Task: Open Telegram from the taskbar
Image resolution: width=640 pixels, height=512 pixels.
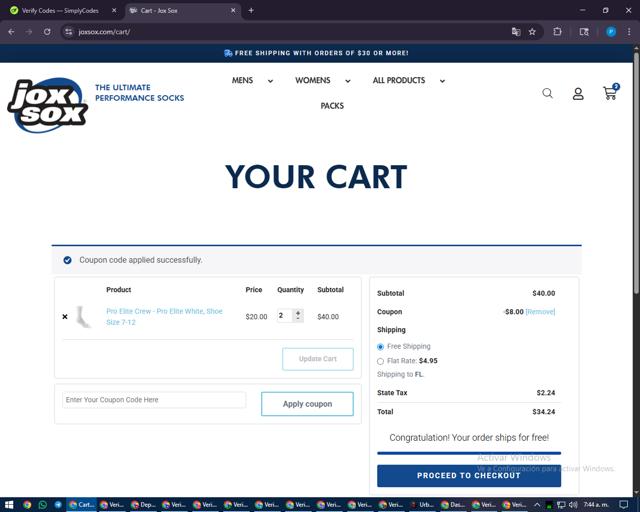Action: coord(58,505)
